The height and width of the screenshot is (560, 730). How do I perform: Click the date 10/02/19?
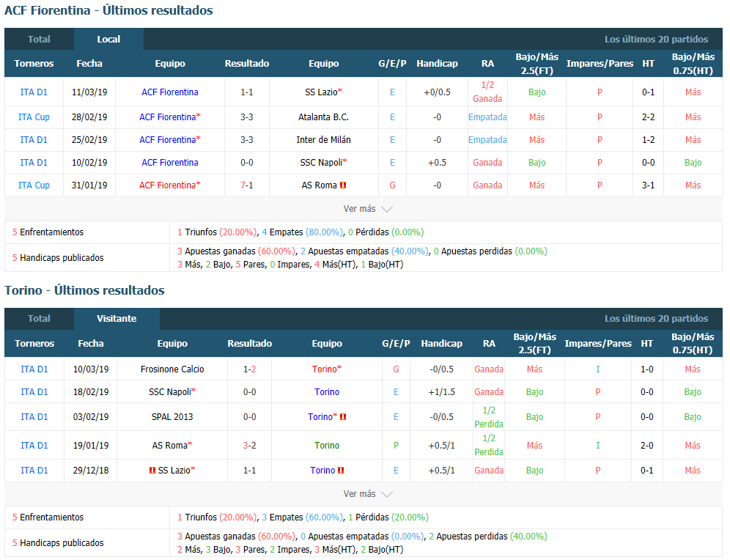89,163
